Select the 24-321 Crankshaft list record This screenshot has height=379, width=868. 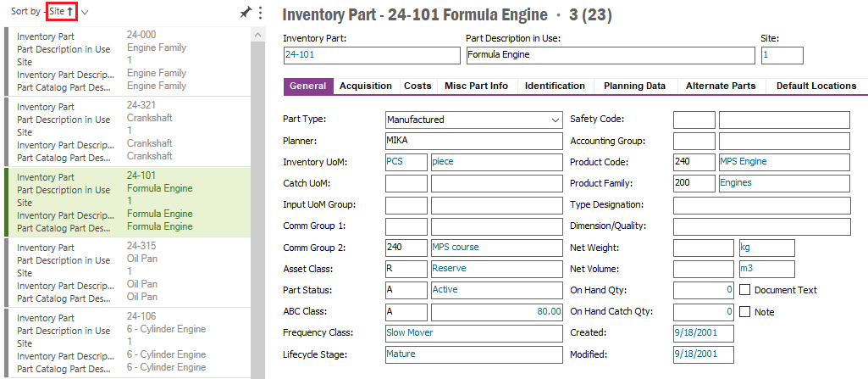tap(127, 131)
